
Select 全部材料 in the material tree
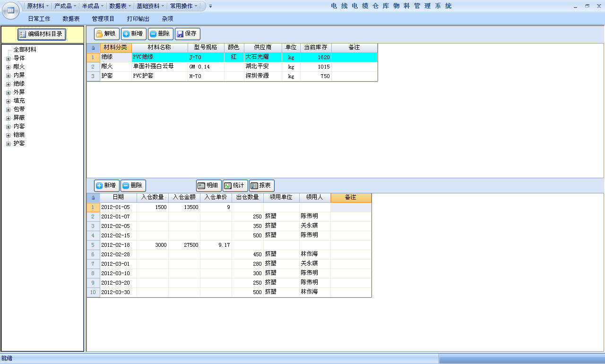coord(25,50)
